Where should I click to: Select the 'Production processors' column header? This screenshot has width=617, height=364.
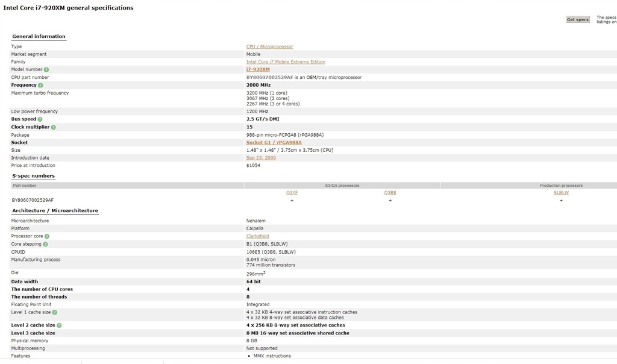[x=561, y=186]
